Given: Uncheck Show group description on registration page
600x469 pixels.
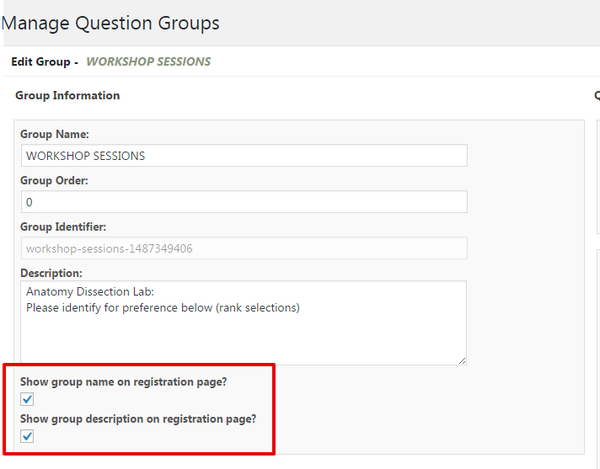Looking at the screenshot, I should pos(27,436).
